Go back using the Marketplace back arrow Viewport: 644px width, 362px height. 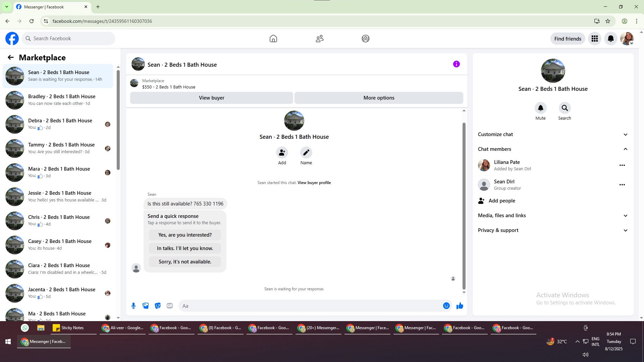point(11,57)
